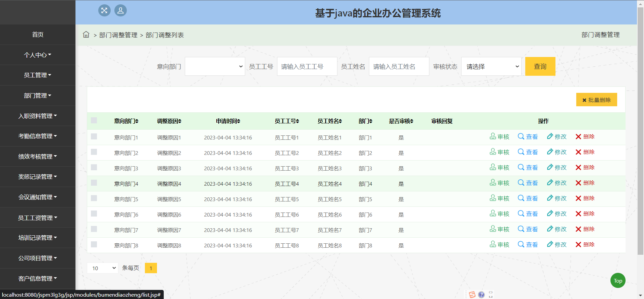Open the 意向部门 filter dropdown
This screenshot has width=644, height=299.
click(215, 66)
